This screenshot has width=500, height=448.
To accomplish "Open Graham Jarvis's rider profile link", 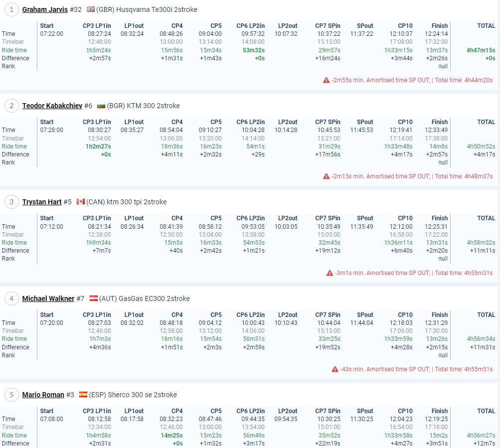I will 45,9.
